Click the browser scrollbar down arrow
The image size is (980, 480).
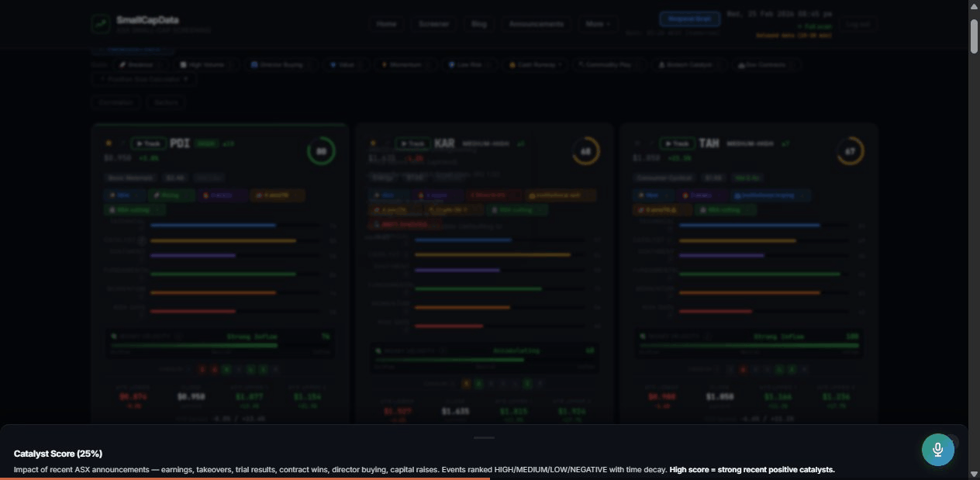click(x=974, y=473)
